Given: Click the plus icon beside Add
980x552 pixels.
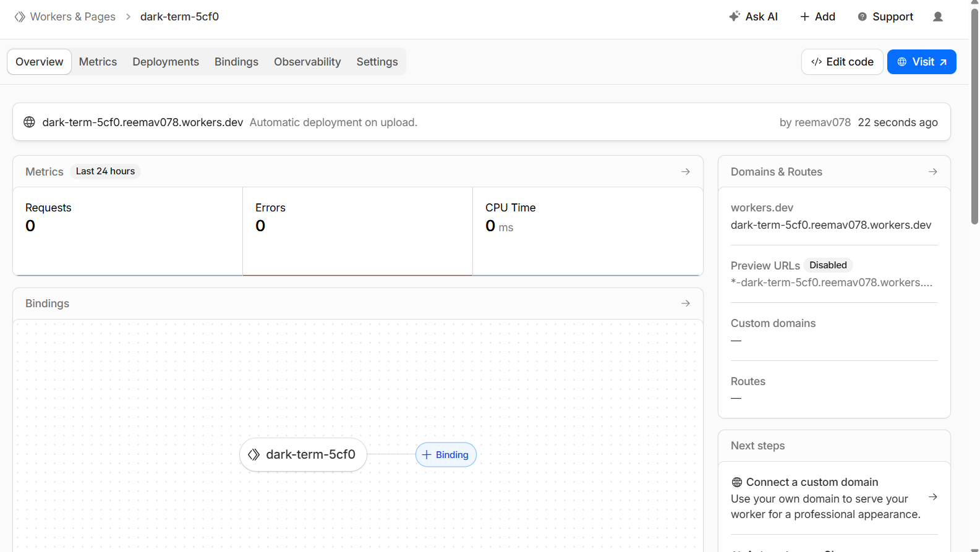Looking at the screenshot, I should 804,17.
